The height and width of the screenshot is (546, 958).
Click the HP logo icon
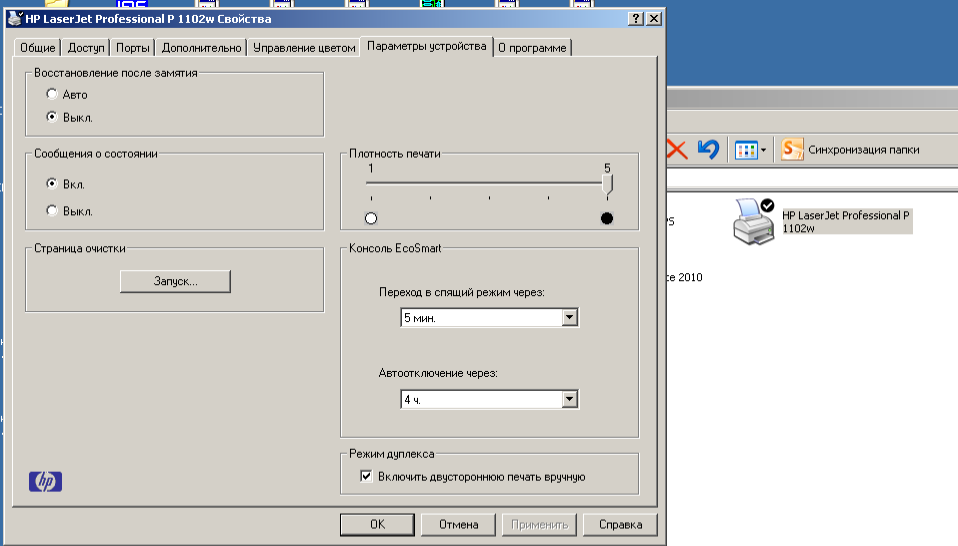[x=45, y=481]
